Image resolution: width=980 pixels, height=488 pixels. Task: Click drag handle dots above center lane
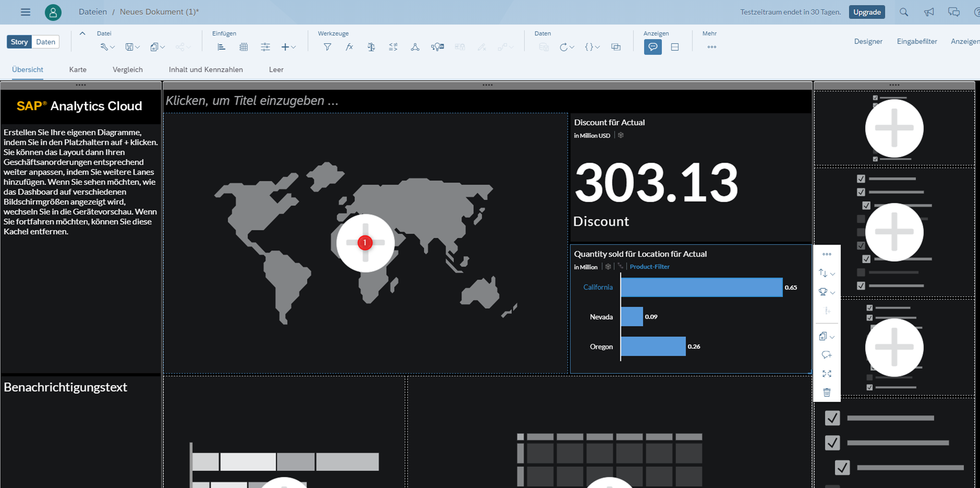click(x=487, y=85)
